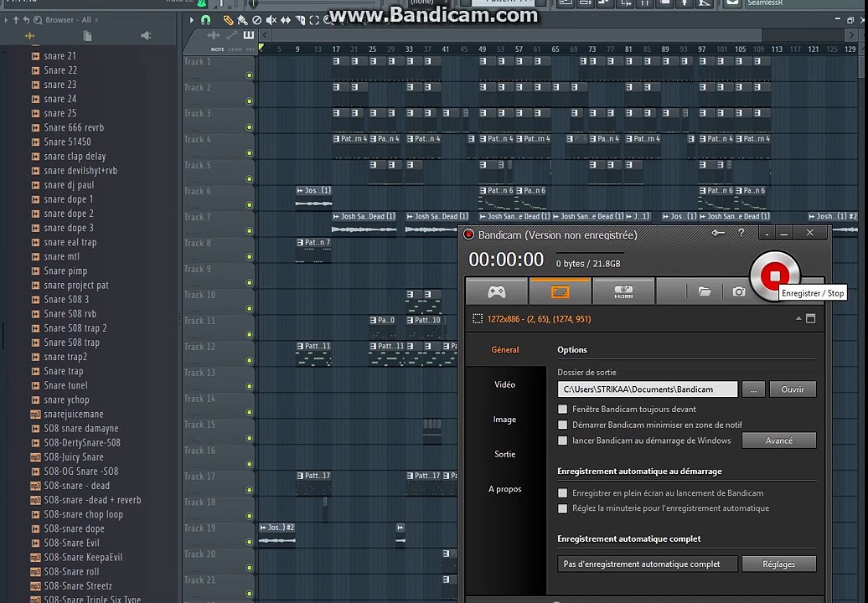Click the Ouvrir button
Image resolution: width=868 pixels, height=603 pixels.
point(792,389)
